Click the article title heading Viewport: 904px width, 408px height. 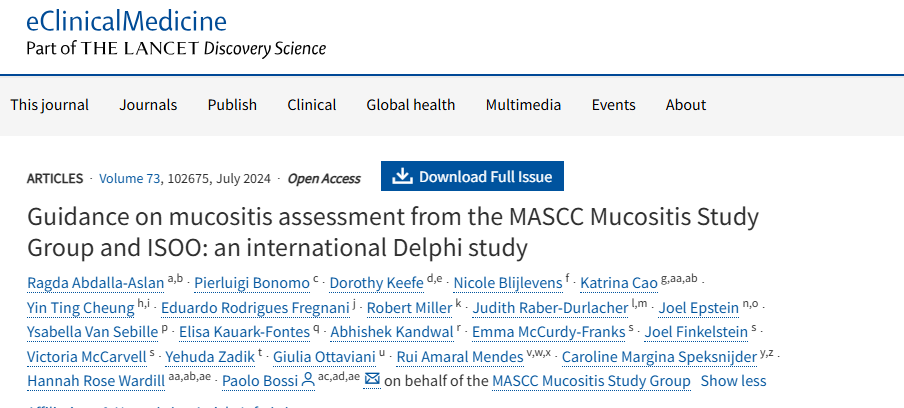[x=393, y=232]
